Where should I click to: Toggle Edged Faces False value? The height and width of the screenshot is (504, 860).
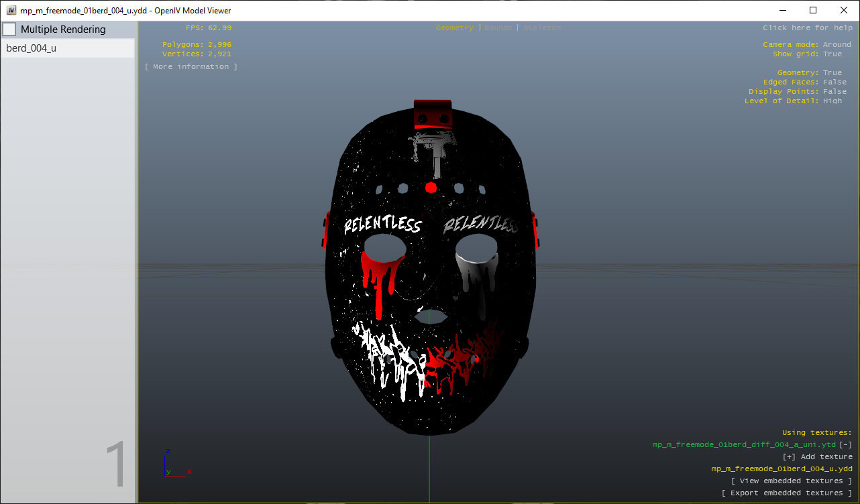click(835, 82)
